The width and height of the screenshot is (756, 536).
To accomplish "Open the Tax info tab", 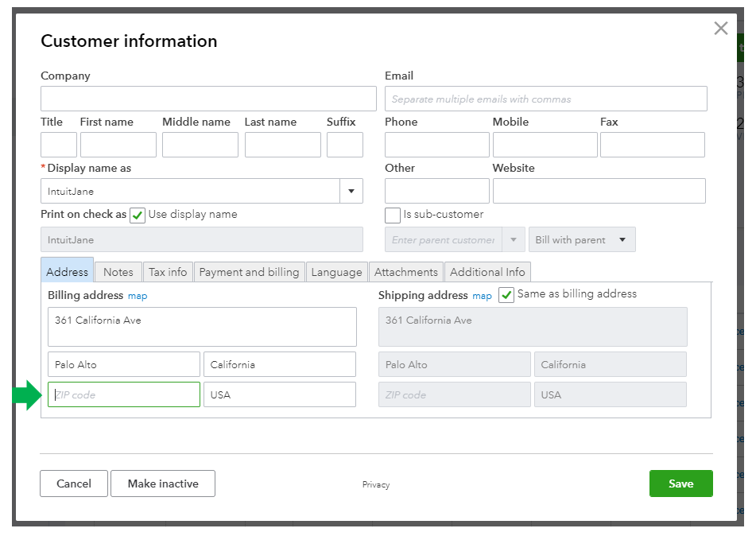I will coord(168,272).
